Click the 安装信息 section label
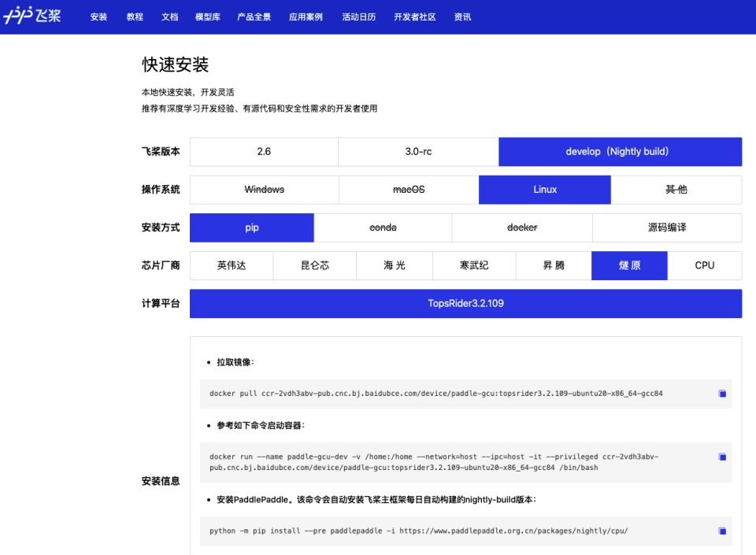 tap(161, 481)
